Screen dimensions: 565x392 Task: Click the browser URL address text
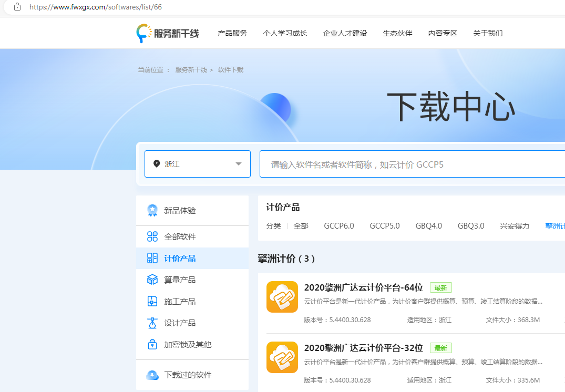click(x=96, y=7)
